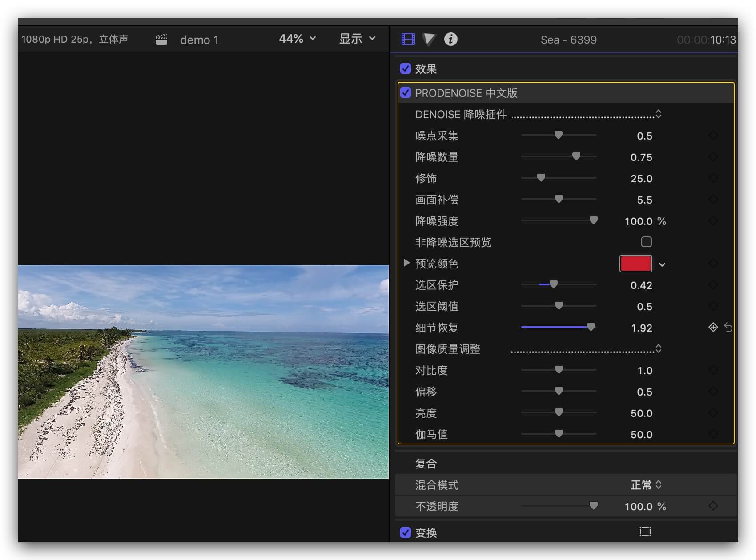Click the 对比度 value 1.0

tap(645, 371)
